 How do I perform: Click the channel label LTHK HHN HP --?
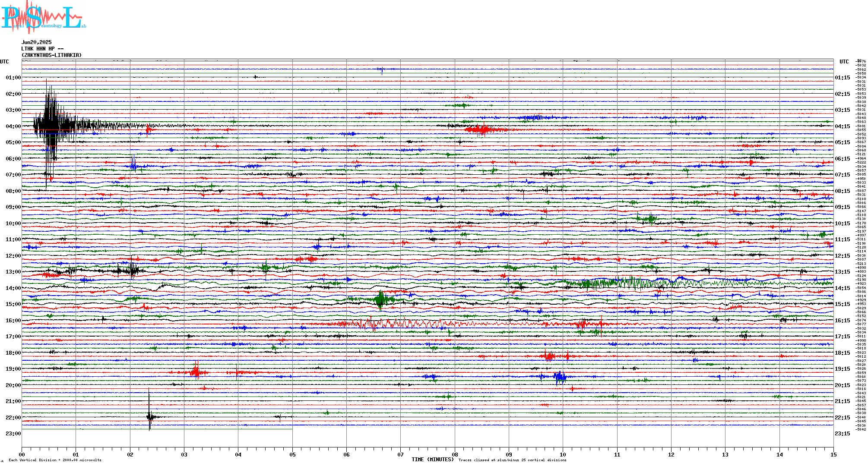point(42,49)
